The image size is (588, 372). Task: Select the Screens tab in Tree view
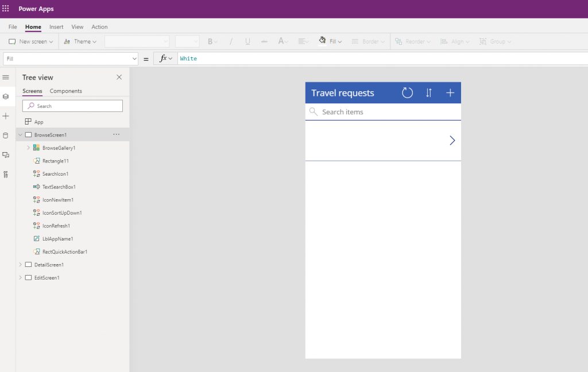32,91
